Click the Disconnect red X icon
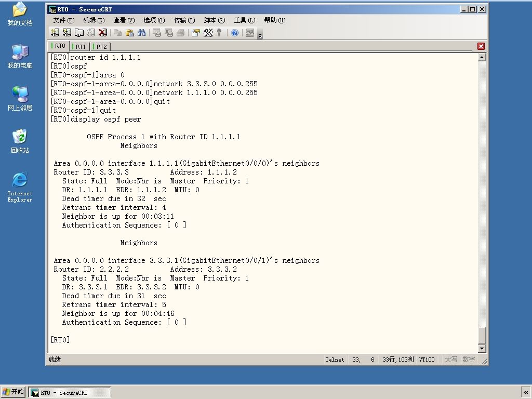 (102, 33)
